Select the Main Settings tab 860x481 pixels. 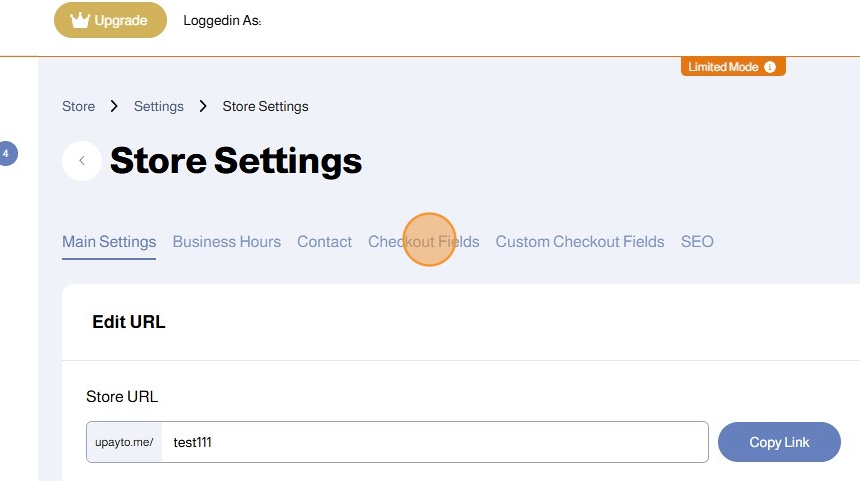(109, 242)
